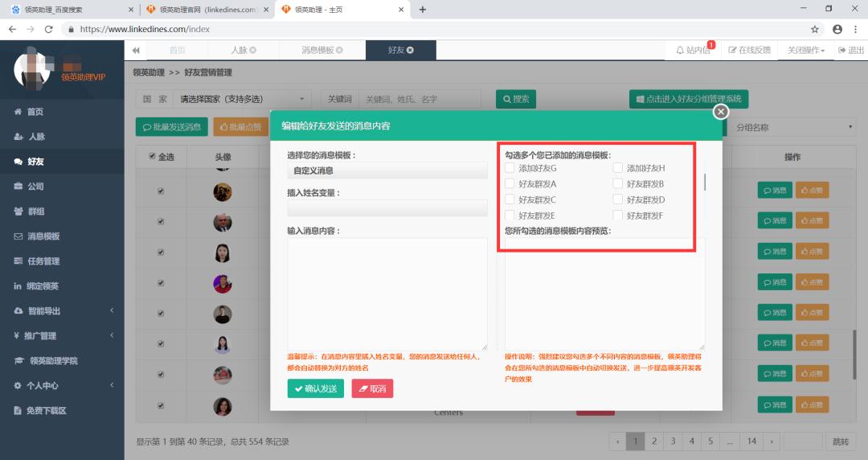Viewport: 868px width, 460px height.
Task: Go to page 14 in pagination
Action: (751, 442)
